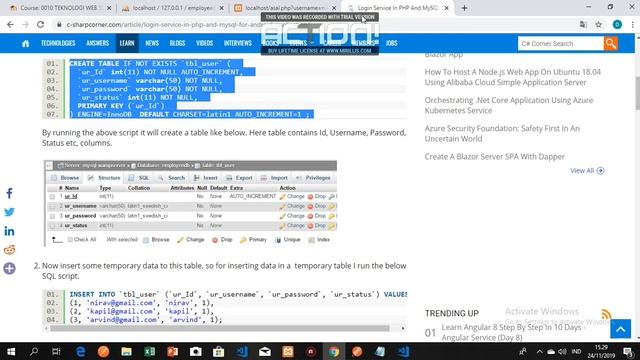This screenshot has width=640, height=360.
Task: Click 'arvind@gmail.com' row in code
Action: pyautogui.click(x=146, y=320)
